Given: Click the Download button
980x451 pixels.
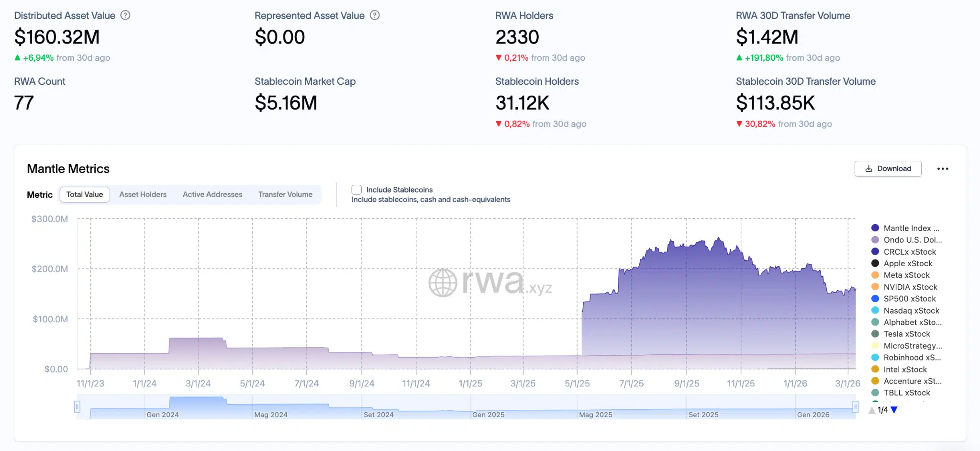Looking at the screenshot, I should tap(888, 169).
